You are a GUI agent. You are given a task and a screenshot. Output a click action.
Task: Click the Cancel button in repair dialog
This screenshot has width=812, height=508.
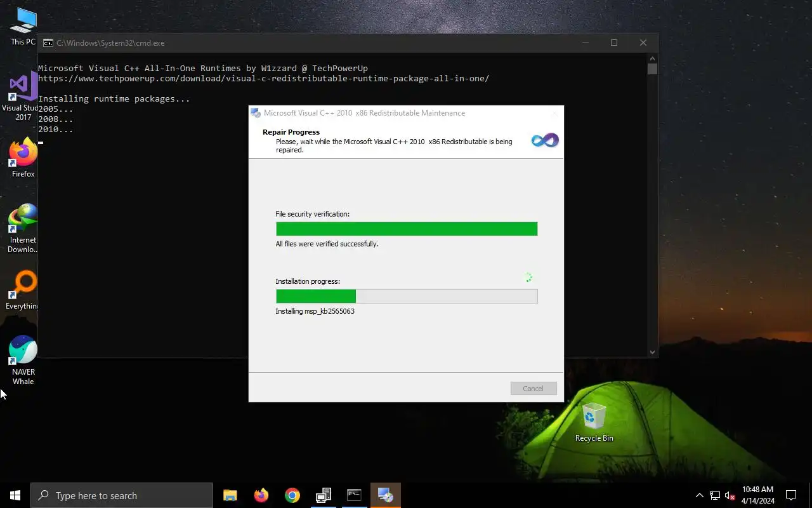tap(534, 389)
